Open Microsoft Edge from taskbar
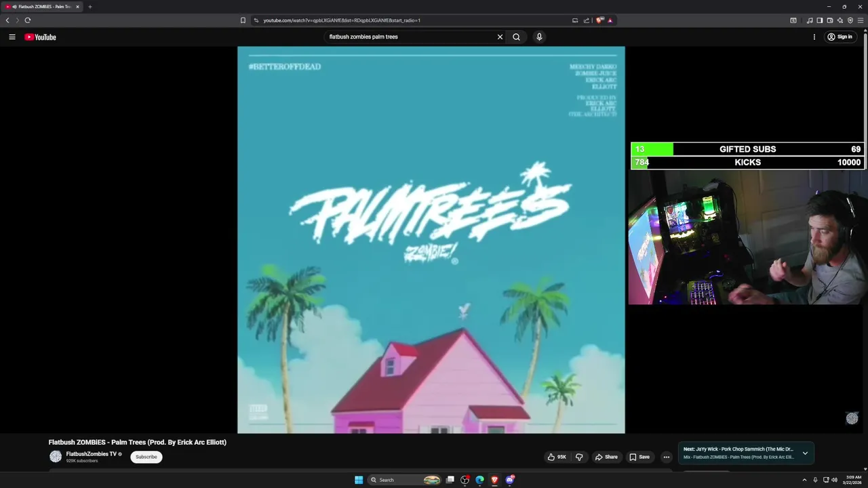Screen dimensions: 868x488 tap(479, 480)
